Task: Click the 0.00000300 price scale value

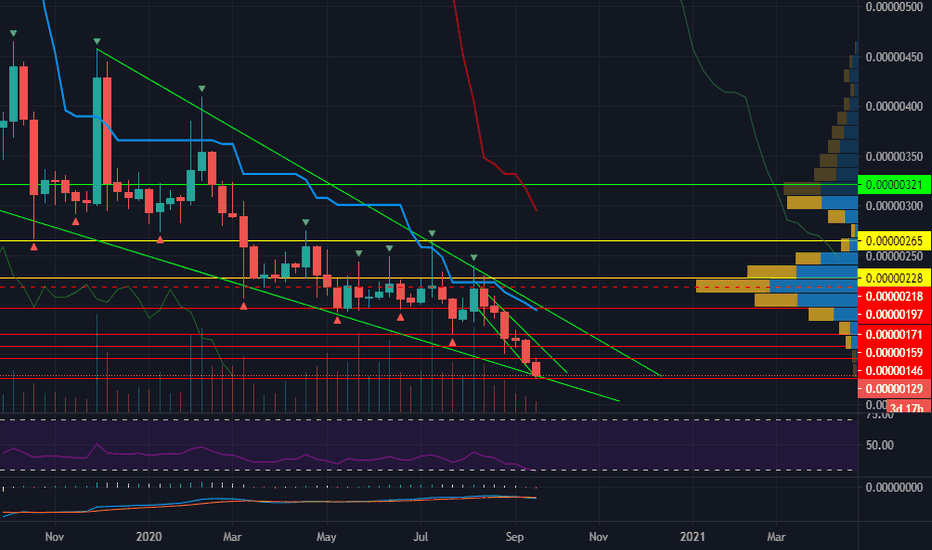Action: pos(895,206)
